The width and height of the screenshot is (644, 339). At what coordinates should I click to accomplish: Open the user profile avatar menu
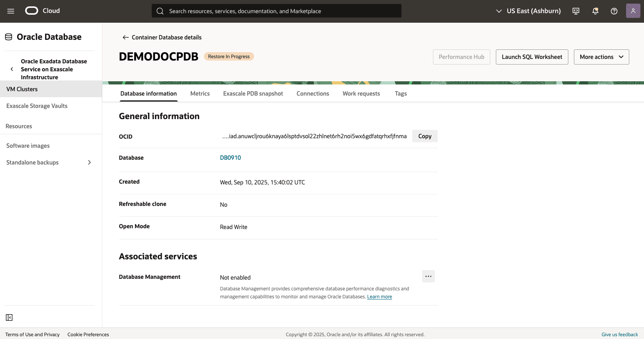(x=633, y=11)
